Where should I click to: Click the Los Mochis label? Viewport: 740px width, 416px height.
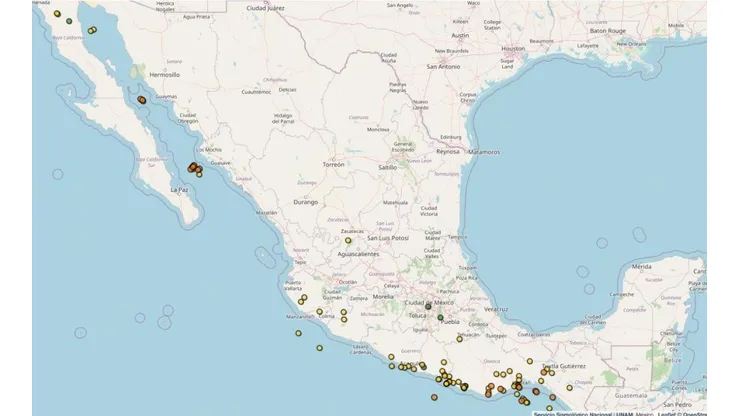click(209, 150)
